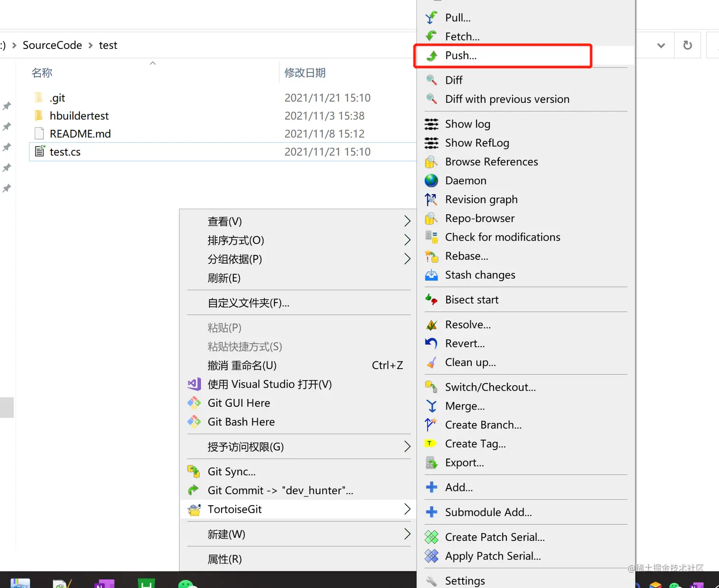Click the Daemon globe icon
This screenshot has height=588, width=719.
(431, 181)
